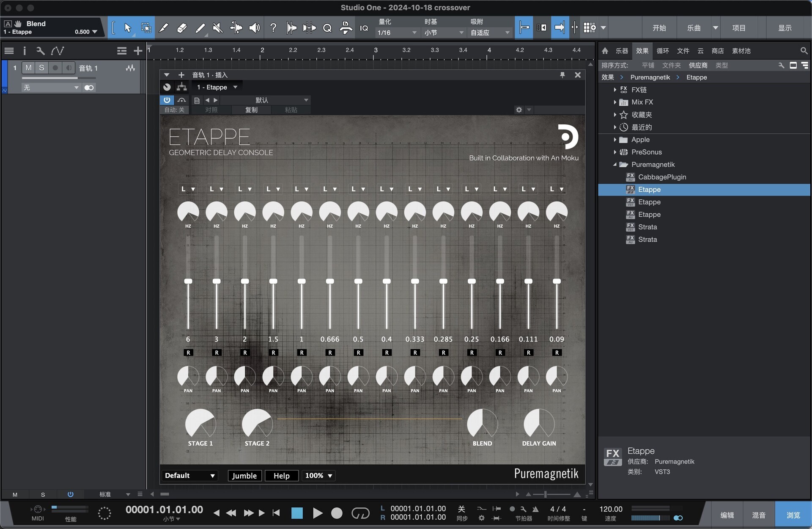Select the Mute tool
The width and height of the screenshot is (812, 529).
(x=218, y=28)
